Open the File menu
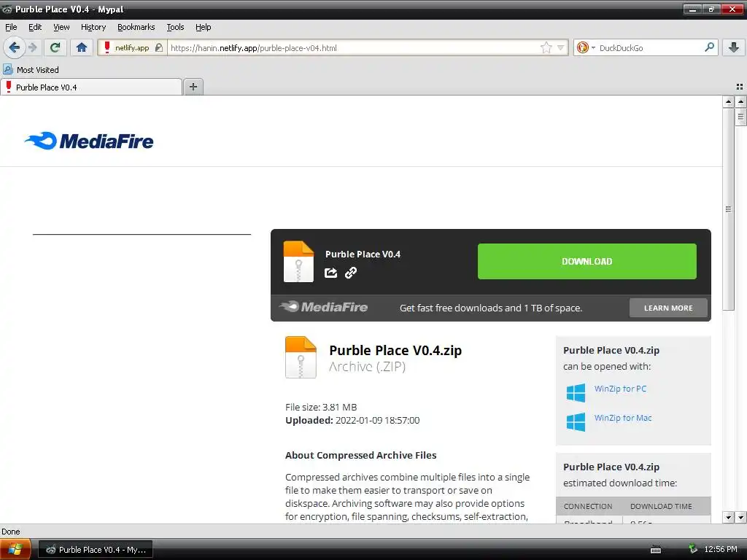This screenshot has height=560, width=747. click(x=11, y=27)
